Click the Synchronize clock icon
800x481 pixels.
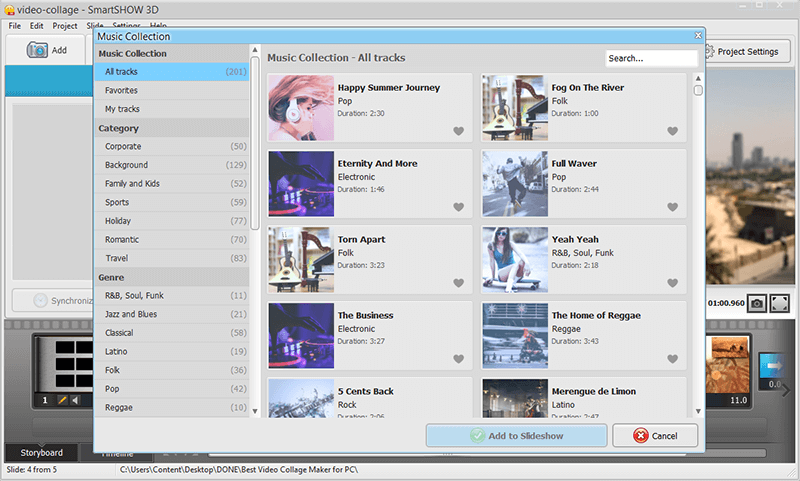(x=40, y=300)
